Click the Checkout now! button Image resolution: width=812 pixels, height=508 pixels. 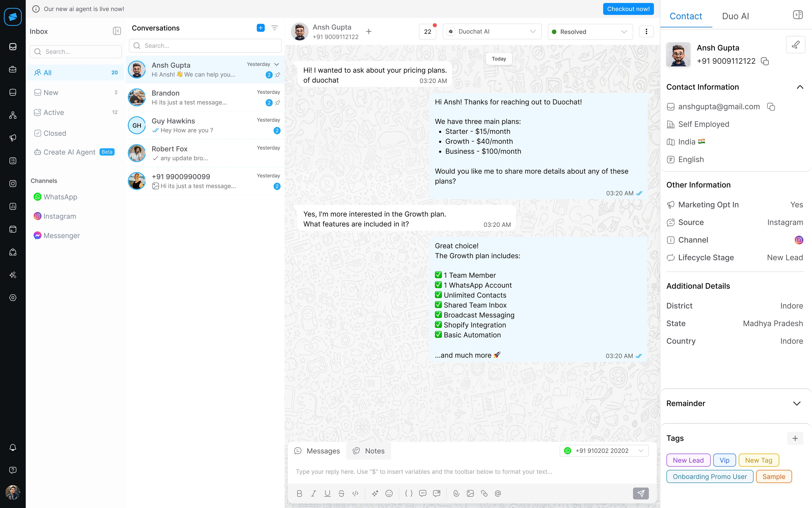[628, 9]
